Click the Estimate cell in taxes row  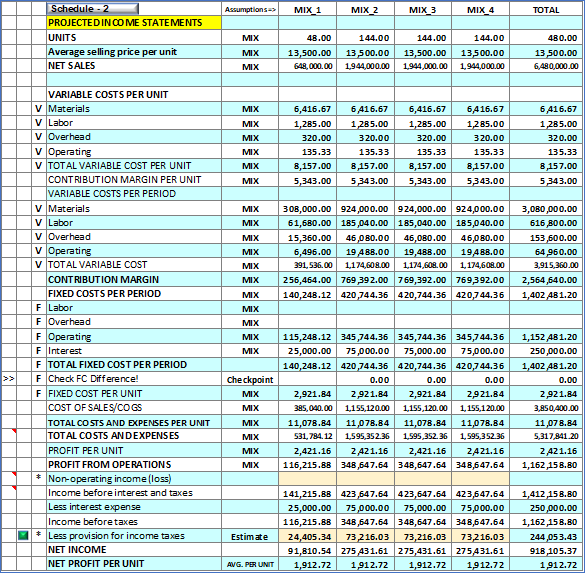tap(250, 536)
